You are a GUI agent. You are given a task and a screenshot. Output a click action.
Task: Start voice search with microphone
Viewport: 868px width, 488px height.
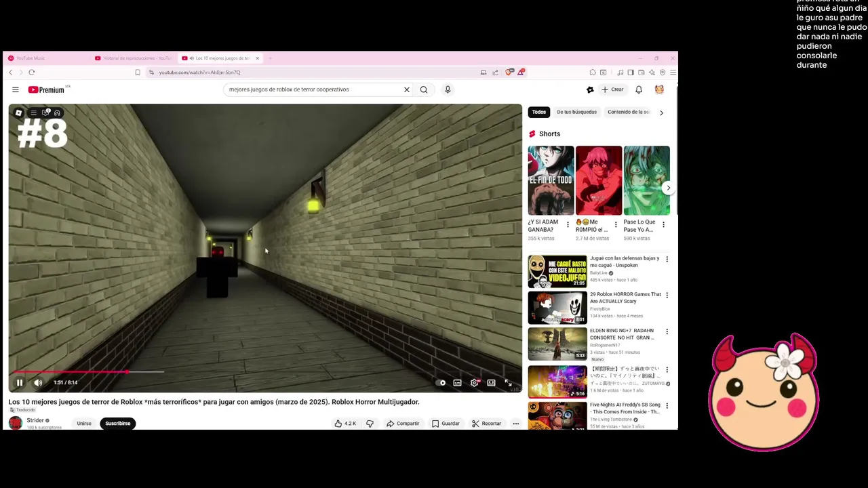tap(448, 89)
